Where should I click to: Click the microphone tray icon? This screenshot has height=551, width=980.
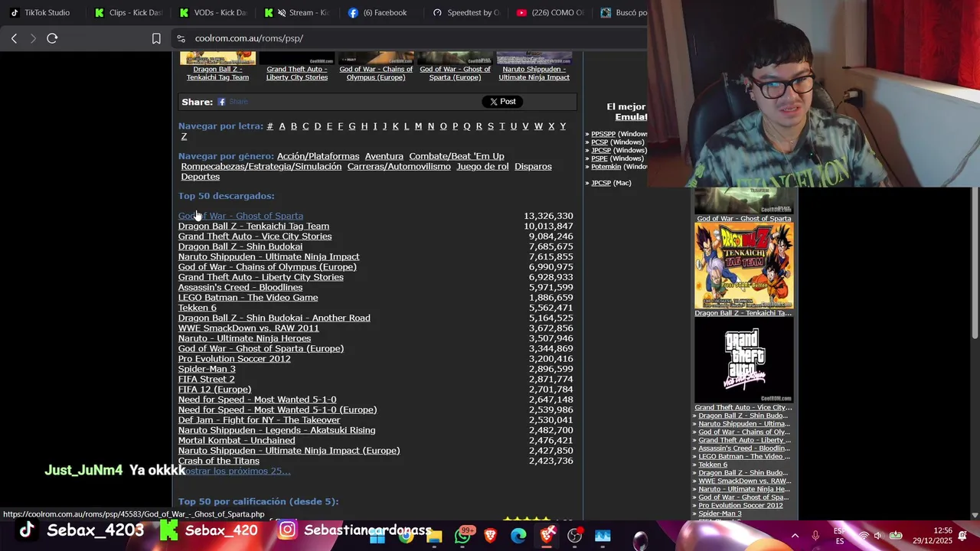816,536
